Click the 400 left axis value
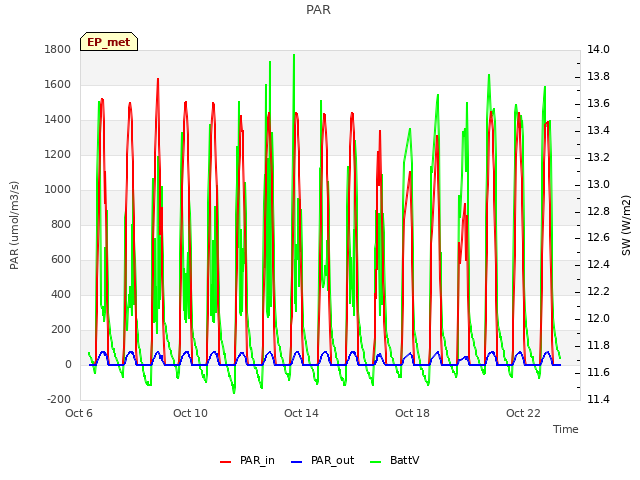 [x=61, y=295]
